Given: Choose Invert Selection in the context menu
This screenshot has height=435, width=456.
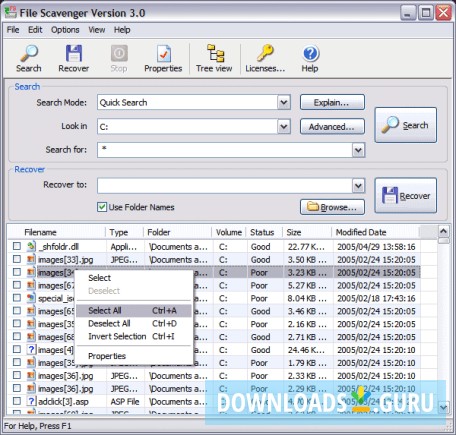Looking at the screenshot, I should (x=134, y=336).
